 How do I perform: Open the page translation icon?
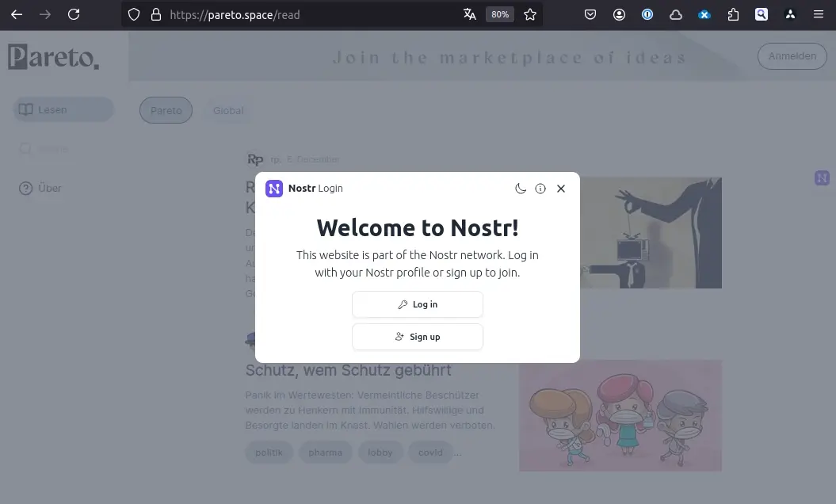(470, 14)
